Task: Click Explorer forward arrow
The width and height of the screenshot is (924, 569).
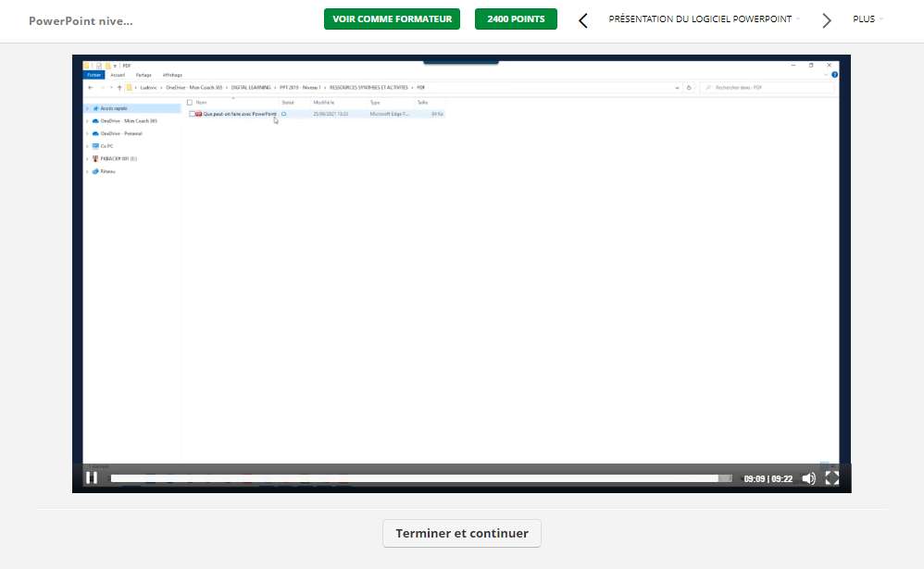Action: click(102, 87)
